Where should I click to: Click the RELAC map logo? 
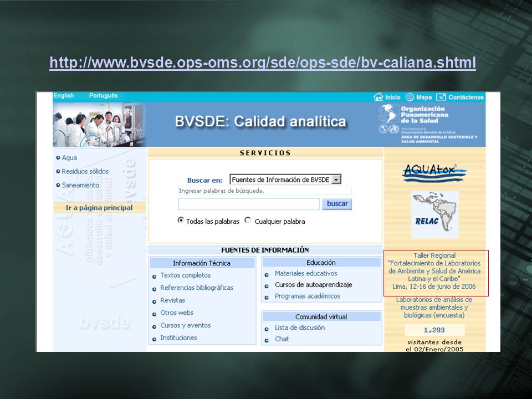pos(434,214)
